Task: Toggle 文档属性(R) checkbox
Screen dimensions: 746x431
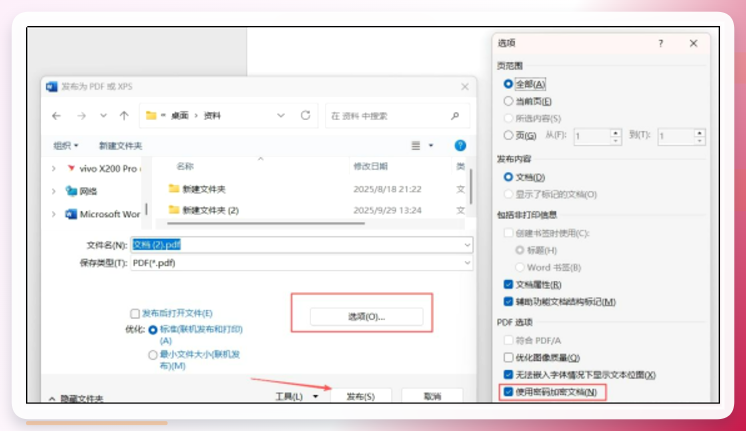Action: click(x=508, y=284)
